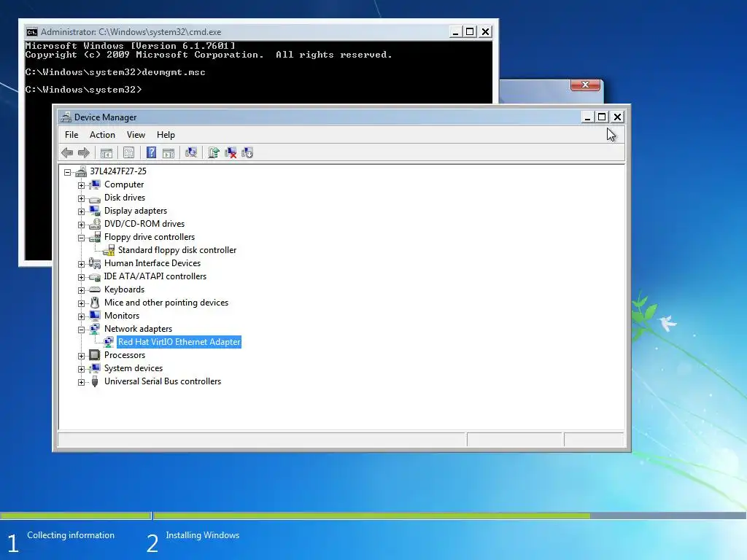The image size is (747, 560).
Task: Click the Device Manager title bar icon
Action: point(66,117)
